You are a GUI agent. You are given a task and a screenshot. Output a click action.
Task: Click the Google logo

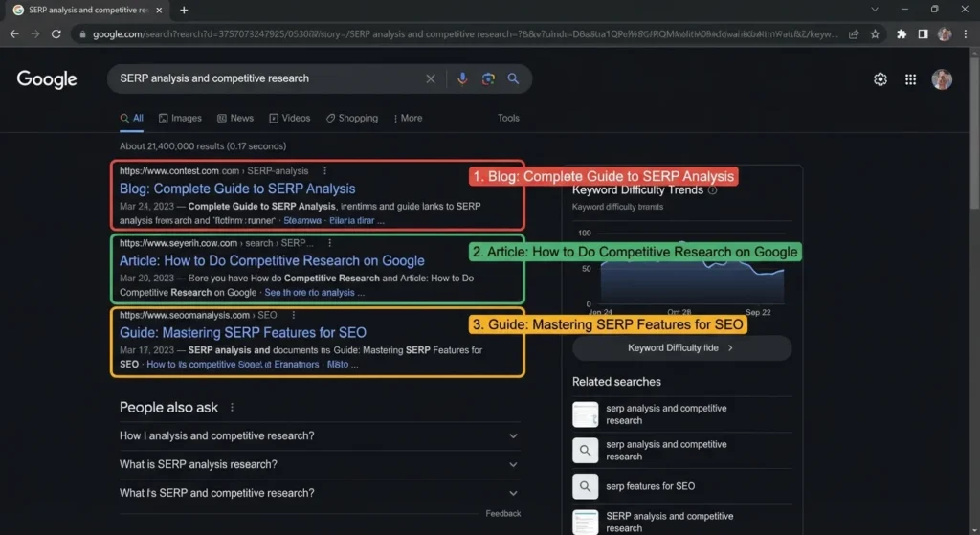point(47,79)
